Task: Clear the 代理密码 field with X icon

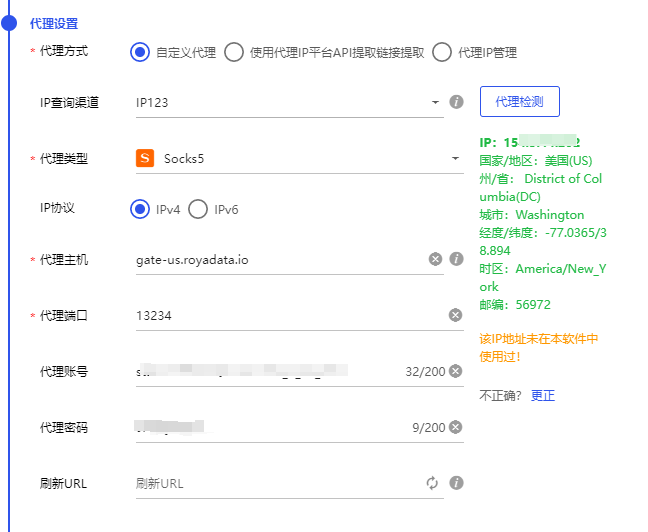Action: 455,427
